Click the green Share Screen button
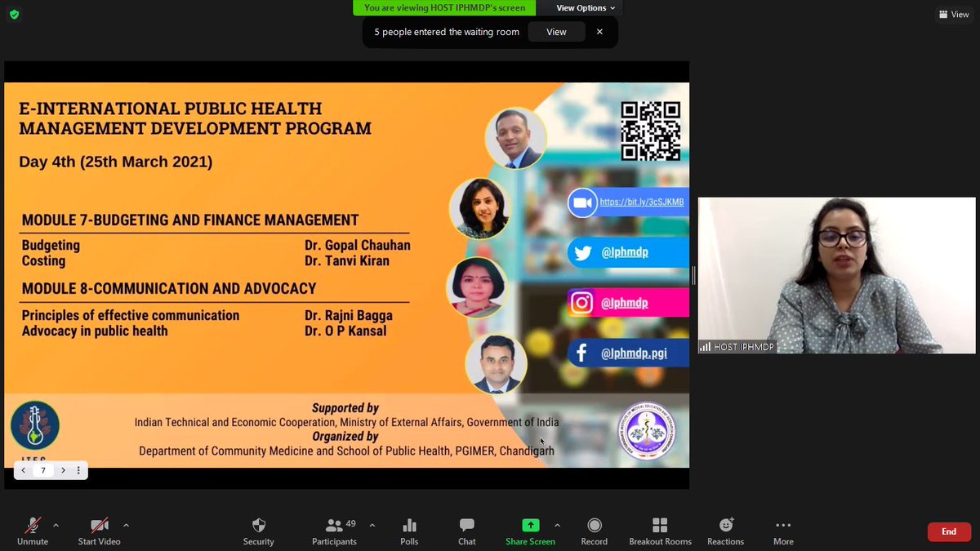The image size is (980, 551). coord(531,531)
